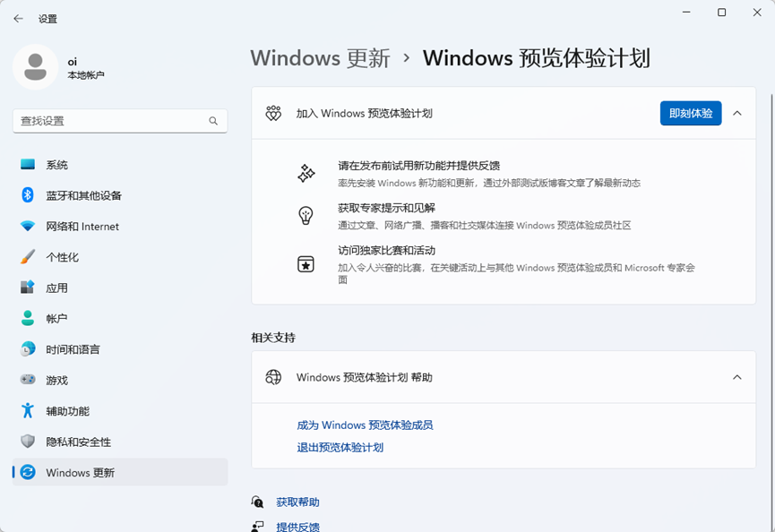The height and width of the screenshot is (532, 775).
Task: Click the 请在发布前试用新功能并提供反馈 heading
Action: click(419, 166)
